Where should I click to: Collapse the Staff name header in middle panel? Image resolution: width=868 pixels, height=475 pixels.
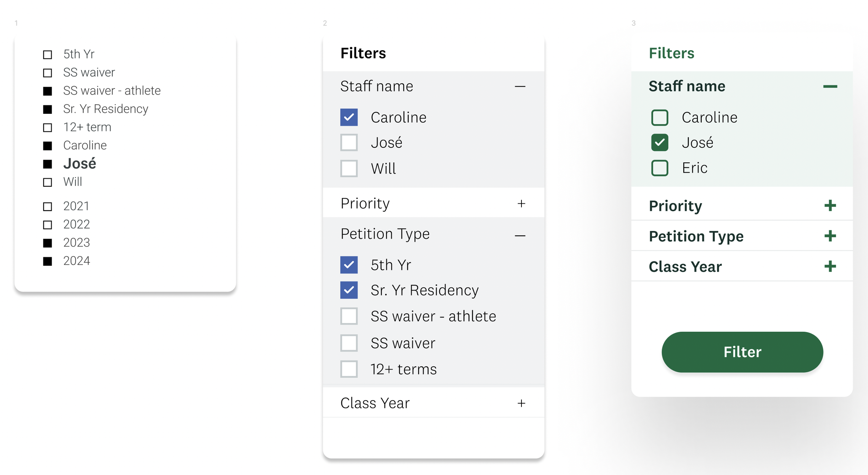click(376, 86)
